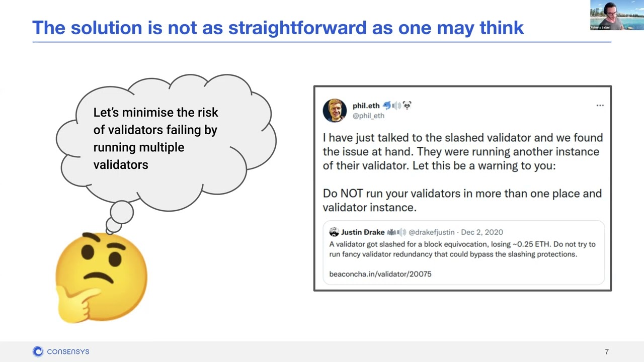The image size is (644, 362).
Task: Click the quoted Justin Drake tweet card
Action: [x=463, y=253]
